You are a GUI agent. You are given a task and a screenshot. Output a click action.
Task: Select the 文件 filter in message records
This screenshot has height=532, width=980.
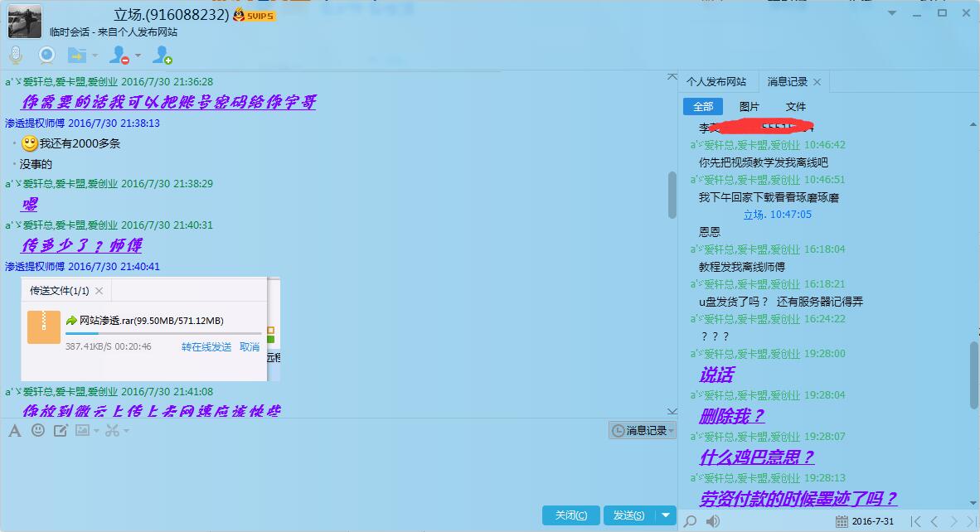click(796, 107)
